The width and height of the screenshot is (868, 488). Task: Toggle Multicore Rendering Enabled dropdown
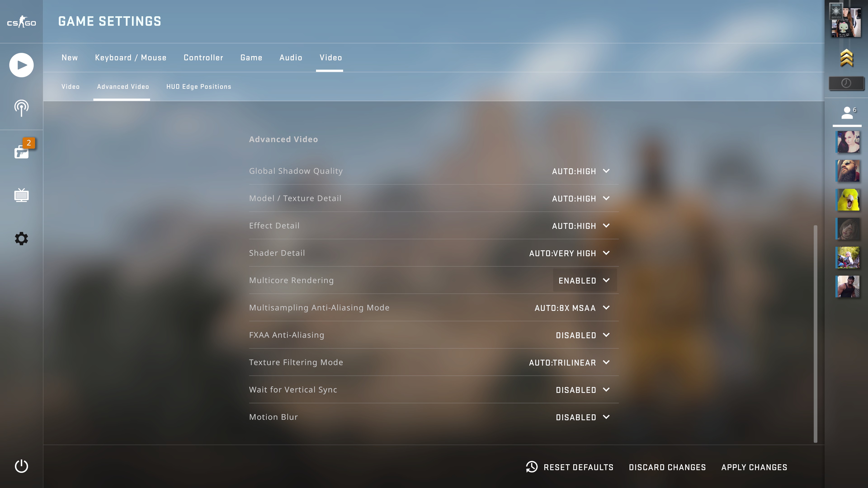click(584, 281)
